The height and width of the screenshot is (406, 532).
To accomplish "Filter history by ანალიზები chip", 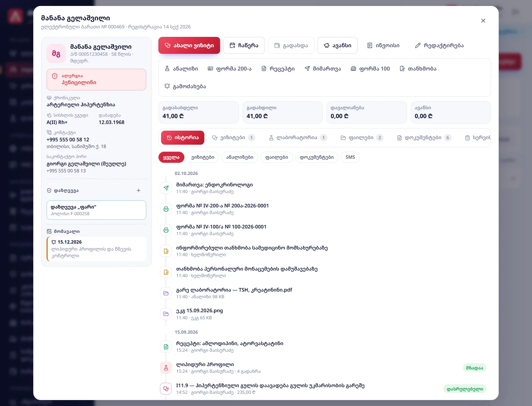I will [x=240, y=157].
